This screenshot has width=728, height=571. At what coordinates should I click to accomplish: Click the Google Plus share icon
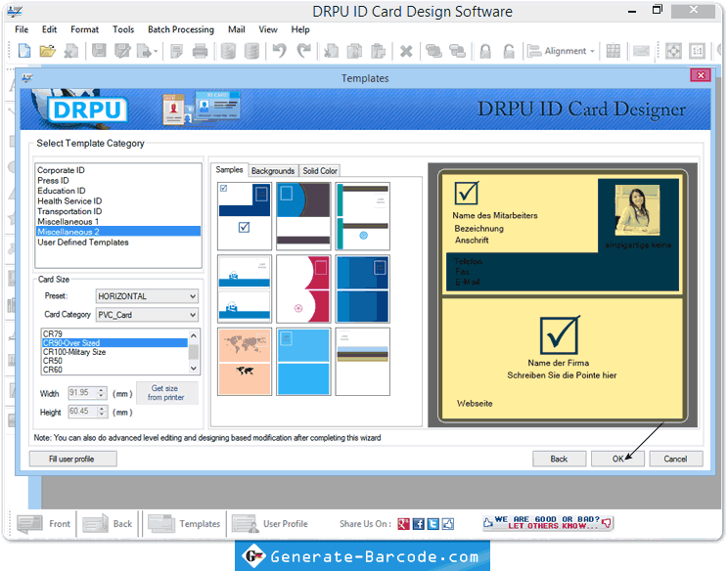click(x=403, y=524)
